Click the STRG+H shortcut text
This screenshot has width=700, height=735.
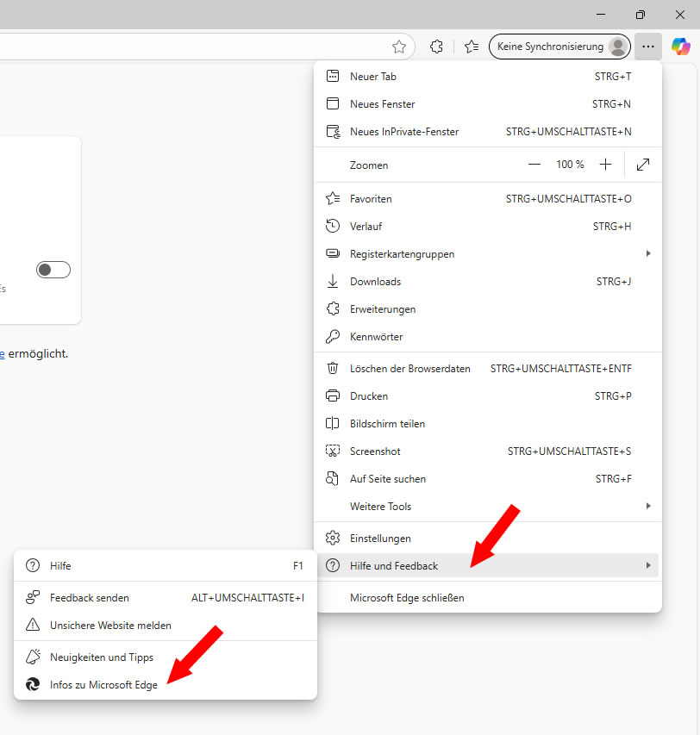point(612,227)
